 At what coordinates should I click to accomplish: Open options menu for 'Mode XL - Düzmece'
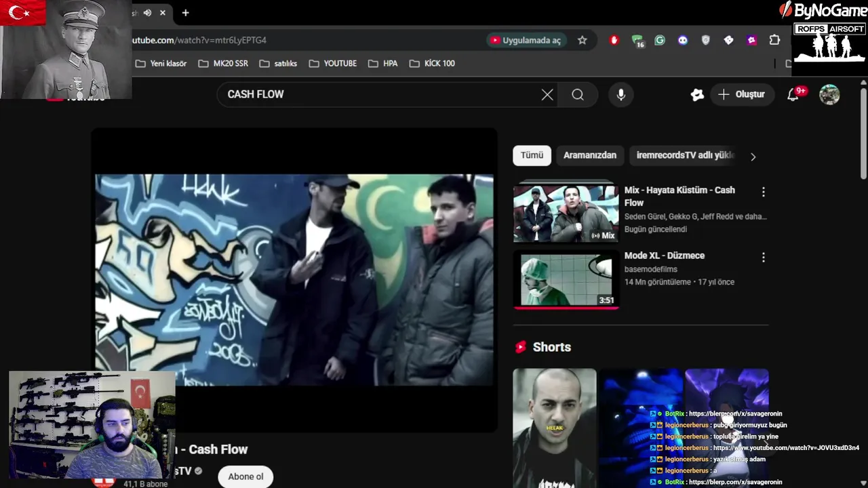tap(763, 258)
